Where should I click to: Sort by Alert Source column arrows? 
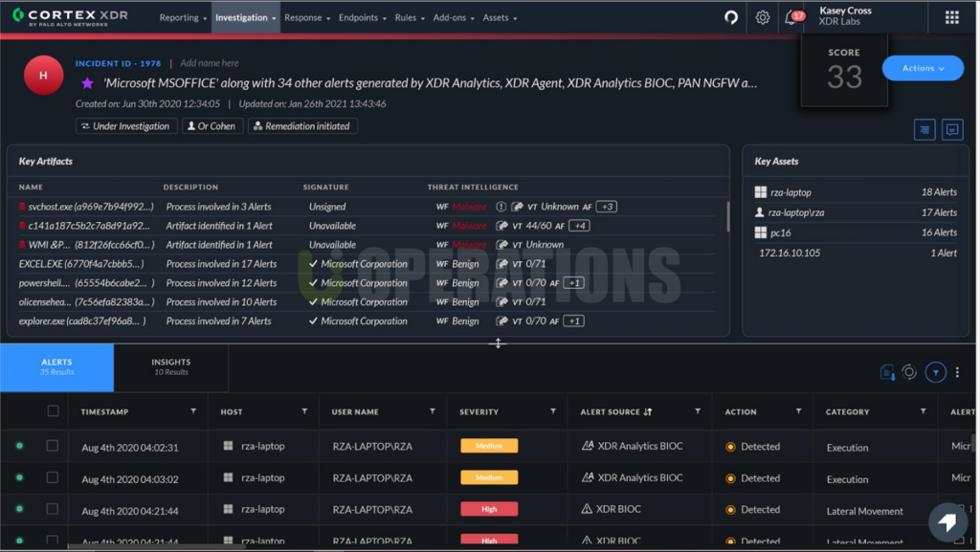pos(648,412)
